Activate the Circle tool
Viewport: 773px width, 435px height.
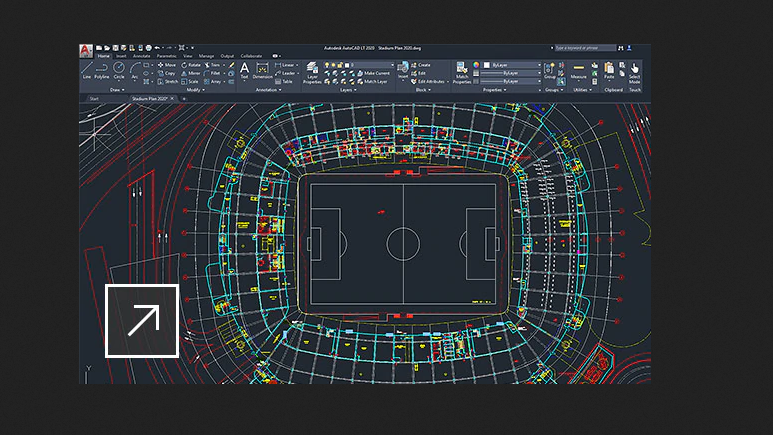point(119,71)
